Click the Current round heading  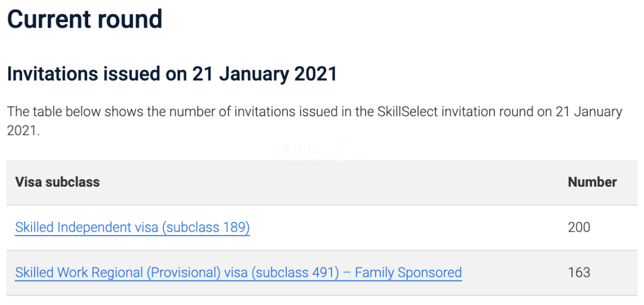pyautogui.click(x=85, y=19)
